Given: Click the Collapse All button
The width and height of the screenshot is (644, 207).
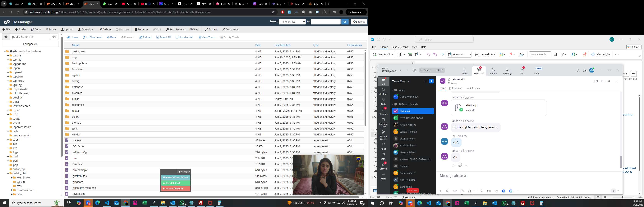Looking at the screenshot, I should point(30,44).
